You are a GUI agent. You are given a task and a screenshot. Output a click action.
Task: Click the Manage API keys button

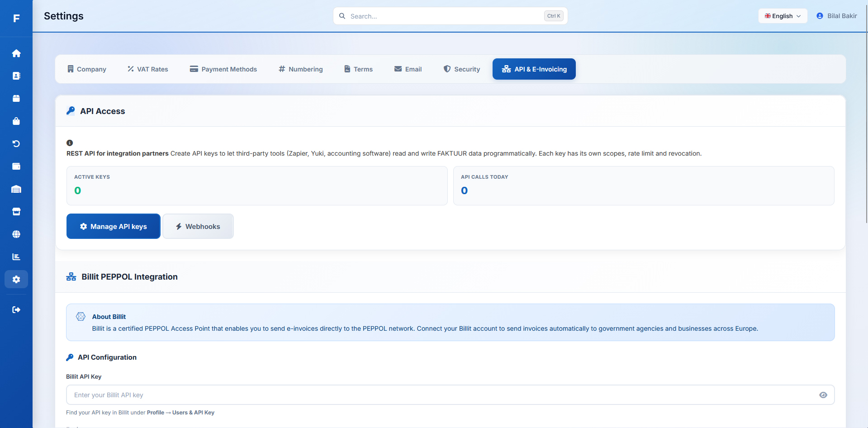[114, 226]
